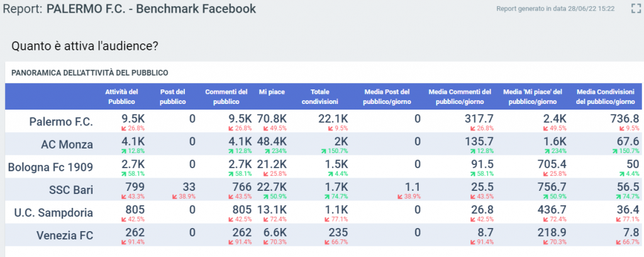Image resolution: width=644 pixels, height=257 pixels.
Task: Select the Venezia FC row name
Action: click(x=65, y=236)
